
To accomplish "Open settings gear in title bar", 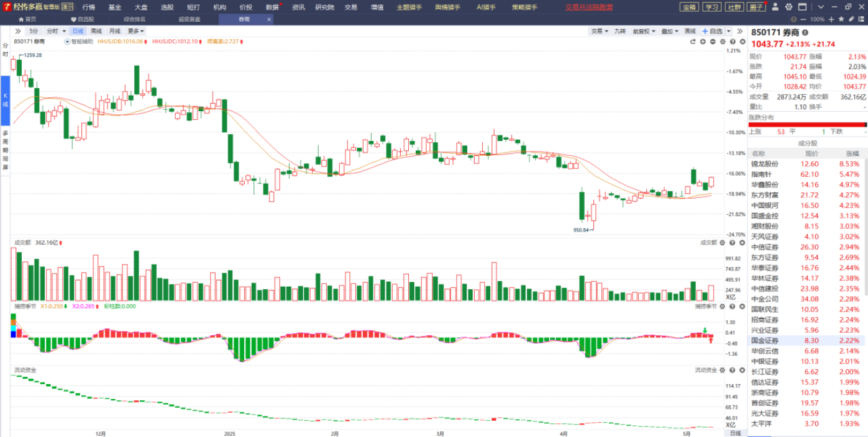I will click(789, 7).
